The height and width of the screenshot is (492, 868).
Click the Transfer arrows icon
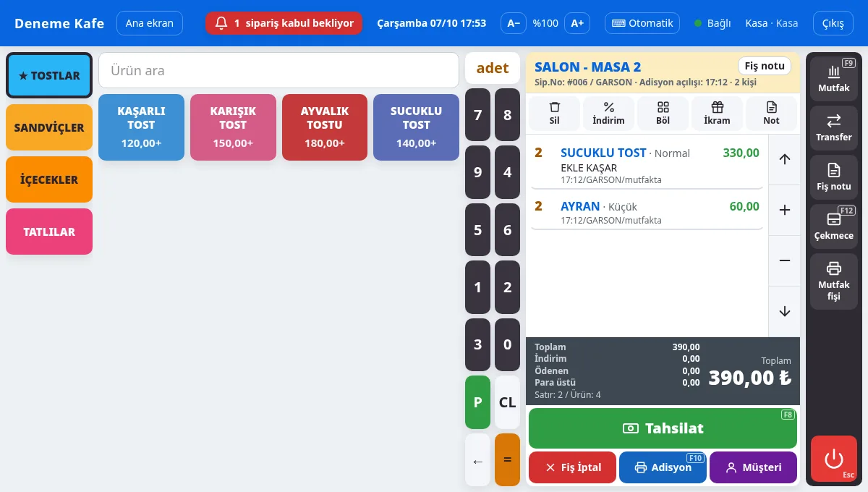click(834, 120)
